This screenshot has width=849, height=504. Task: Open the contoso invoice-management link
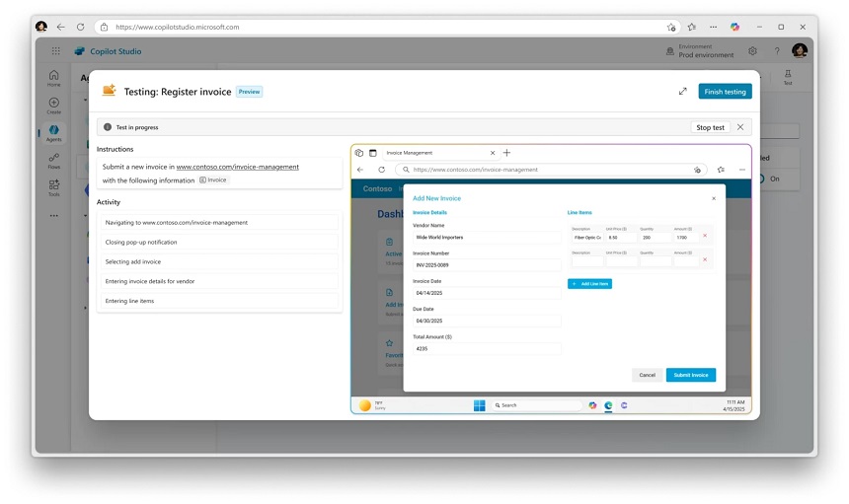point(237,167)
